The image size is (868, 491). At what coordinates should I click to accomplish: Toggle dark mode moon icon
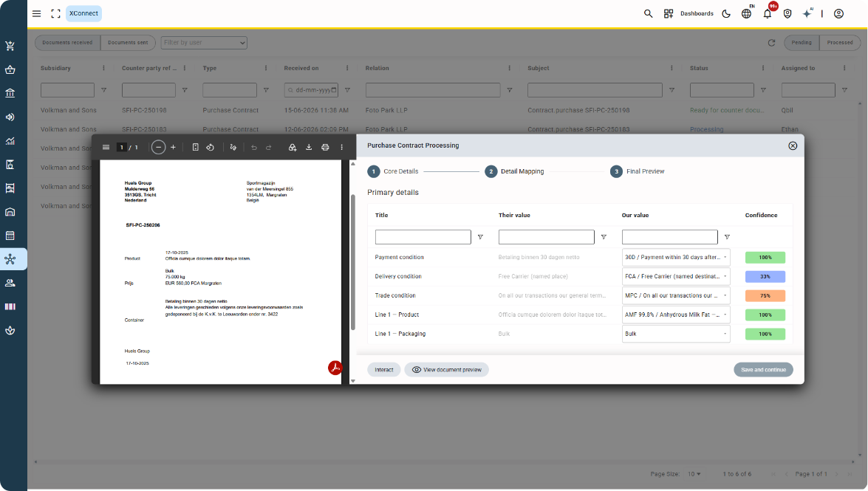(726, 13)
